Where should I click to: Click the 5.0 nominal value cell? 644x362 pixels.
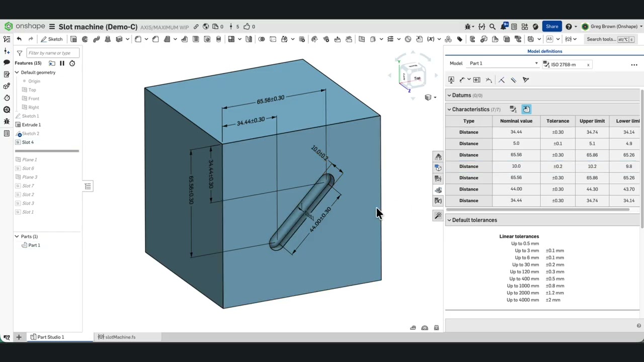tap(516, 143)
